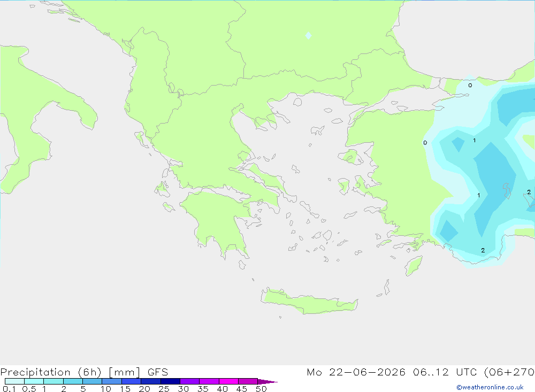535x392 pixels.
Task: Click the legend tick label '45'
Action: [242, 389]
